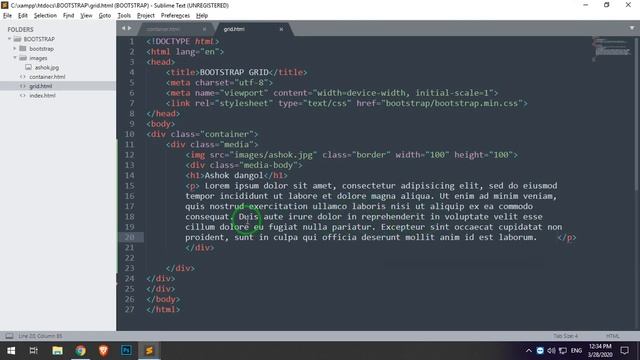
Task: Open the Windows notification center
Action: pyautogui.click(x=624, y=351)
